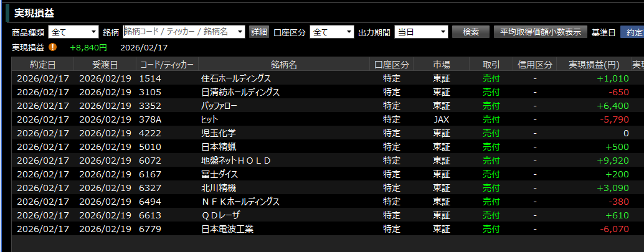The height and width of the screenshot is (252, 644).
Task: Click the orange warning icon beside 実現損益
Action: pyautogui.click(x=53, y=47)
